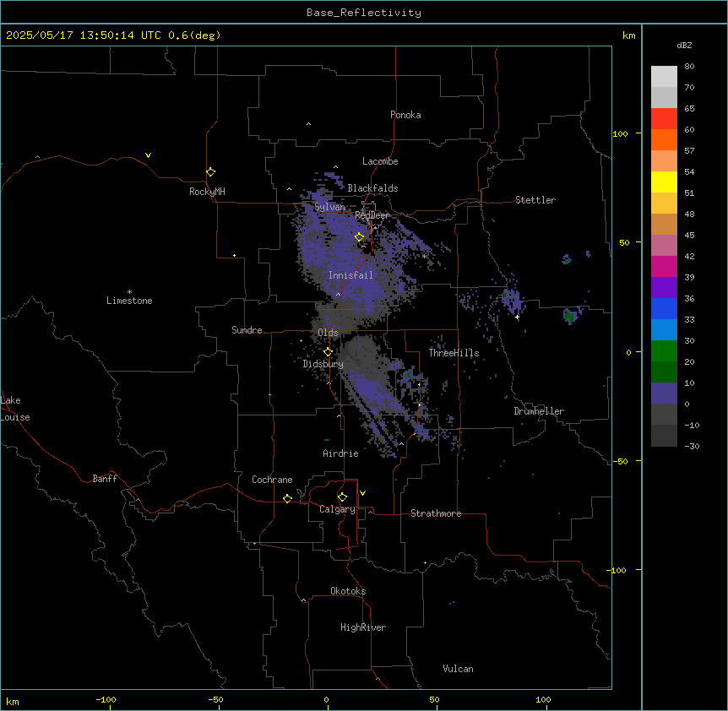The height and width of the screenshot is (711, 728).
Task: Click the Sylvan label
Action: [329, 207]
